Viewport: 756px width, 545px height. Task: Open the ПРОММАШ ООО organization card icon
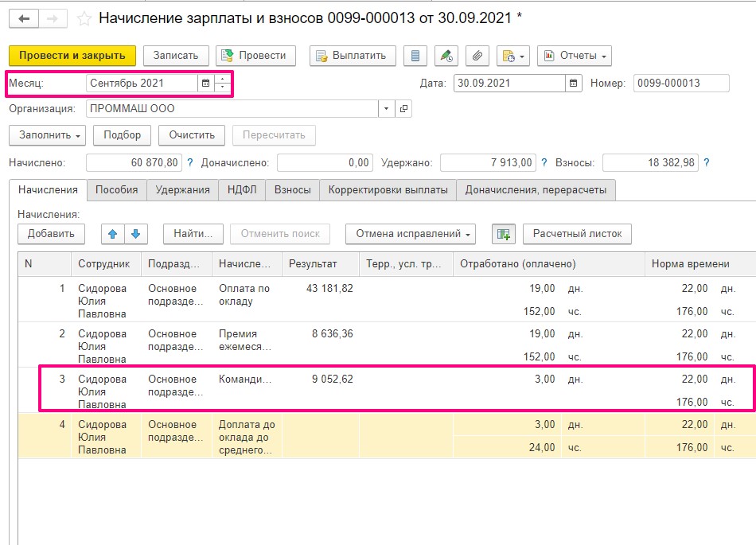[x=403, y=108]
